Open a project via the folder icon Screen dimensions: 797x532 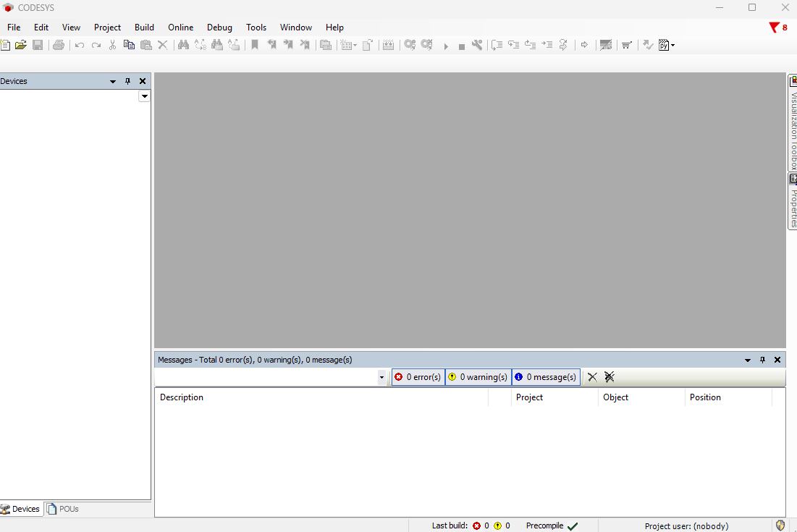point(21,45)
